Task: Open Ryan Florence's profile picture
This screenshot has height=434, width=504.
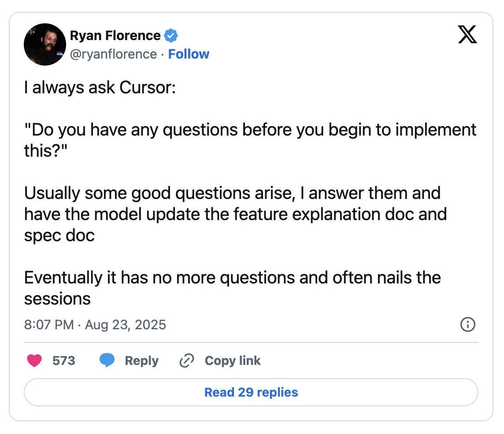Action: click(x=45, y=44)
